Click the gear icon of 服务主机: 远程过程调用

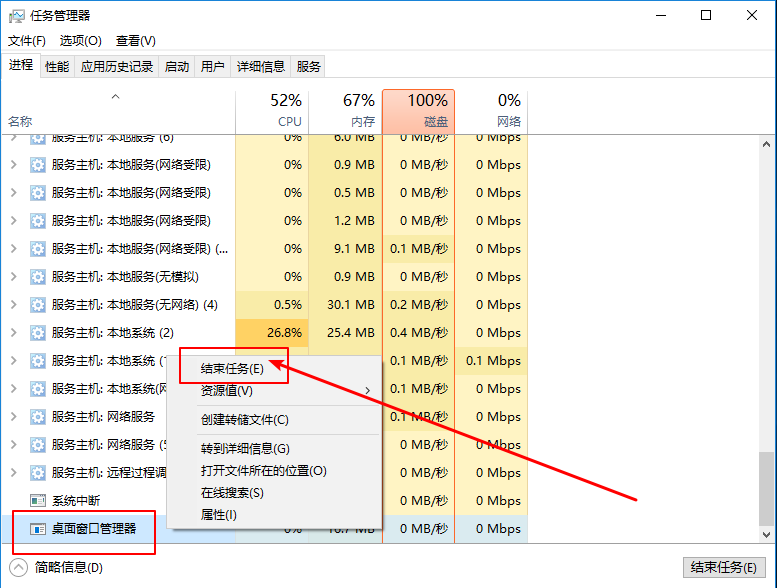point(38,473)
